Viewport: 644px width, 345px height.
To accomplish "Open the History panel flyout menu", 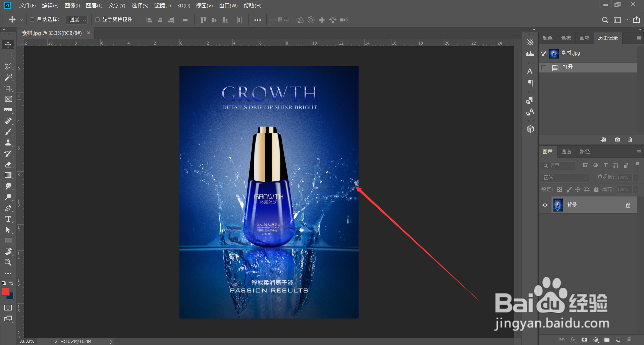I will coord(639,38).
